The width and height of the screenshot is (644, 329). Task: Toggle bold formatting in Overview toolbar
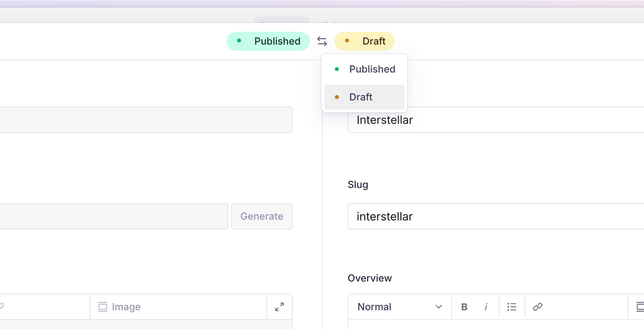coord(464,307)
